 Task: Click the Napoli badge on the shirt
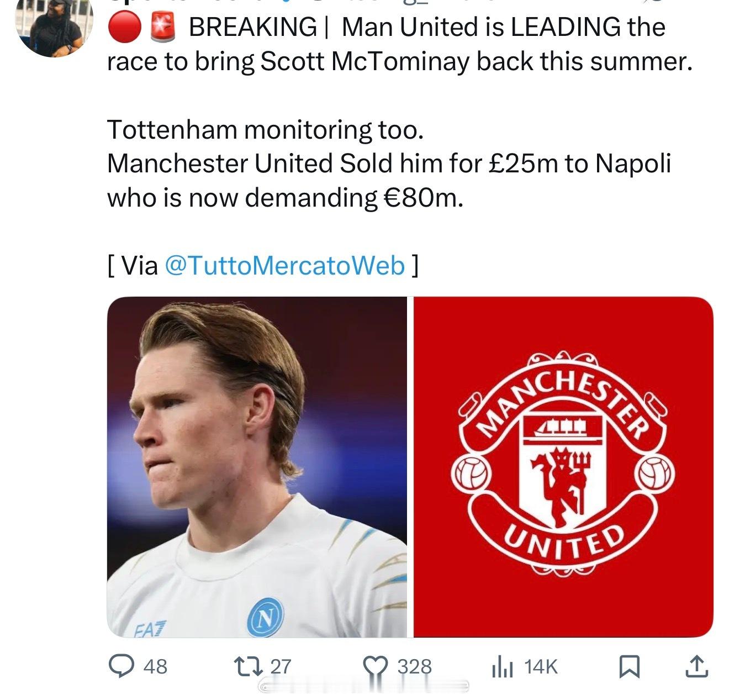click(x=265, y=617)
